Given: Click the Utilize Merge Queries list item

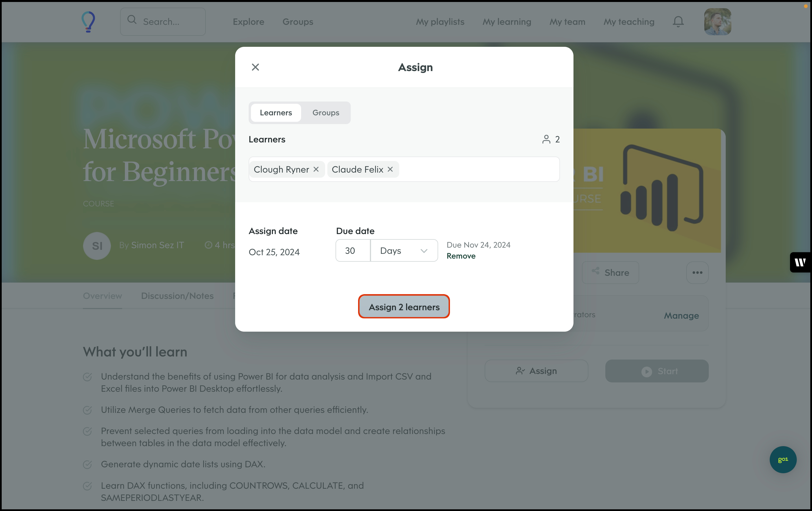Looking at the screenshot, I should tap(234, 410).
